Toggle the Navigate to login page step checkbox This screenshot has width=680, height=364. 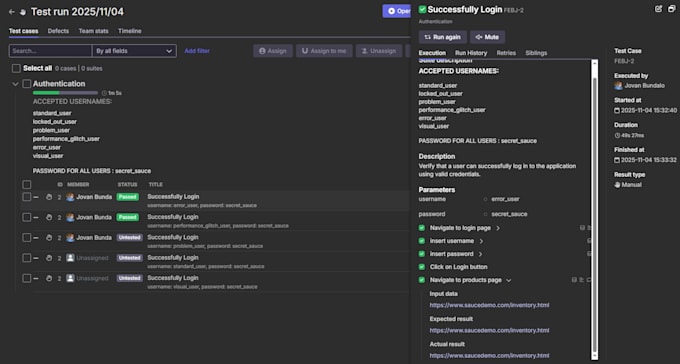click(422, 228)
